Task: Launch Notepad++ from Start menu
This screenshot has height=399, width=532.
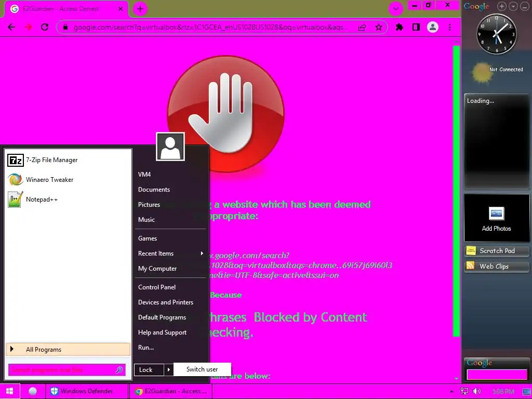Action: pyautogui.click(x=68, y=199)
